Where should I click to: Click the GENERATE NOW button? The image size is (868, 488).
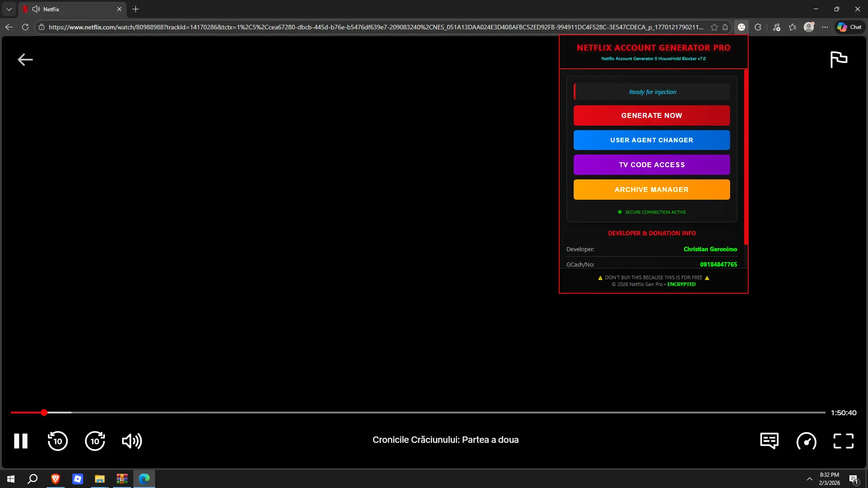pos(651,116)
